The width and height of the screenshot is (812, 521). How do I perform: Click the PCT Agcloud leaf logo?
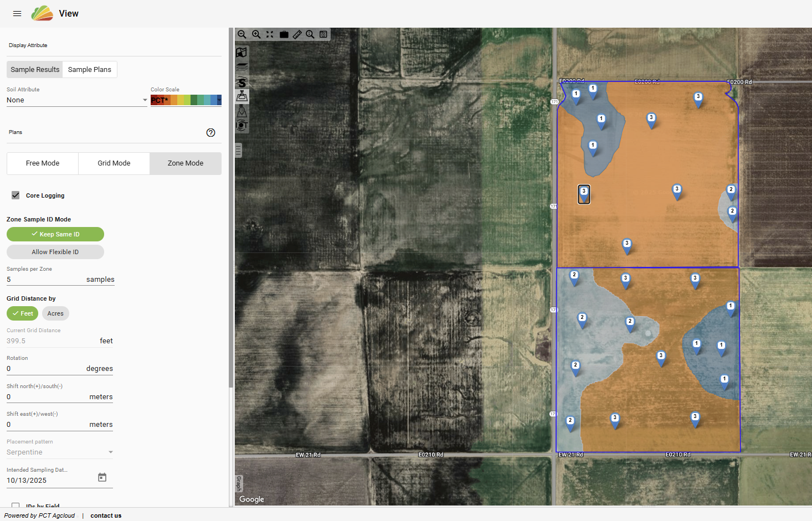pyautogui.click(x=42, y=13)
